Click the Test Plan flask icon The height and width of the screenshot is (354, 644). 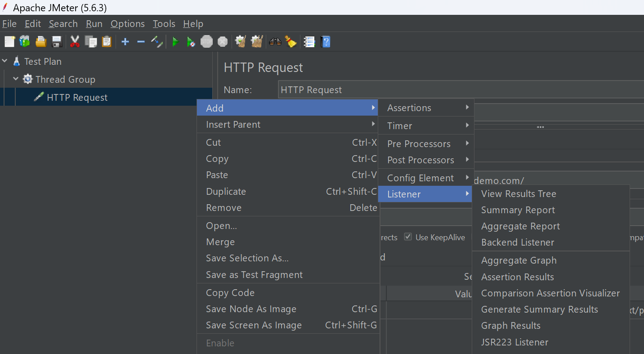17,61
